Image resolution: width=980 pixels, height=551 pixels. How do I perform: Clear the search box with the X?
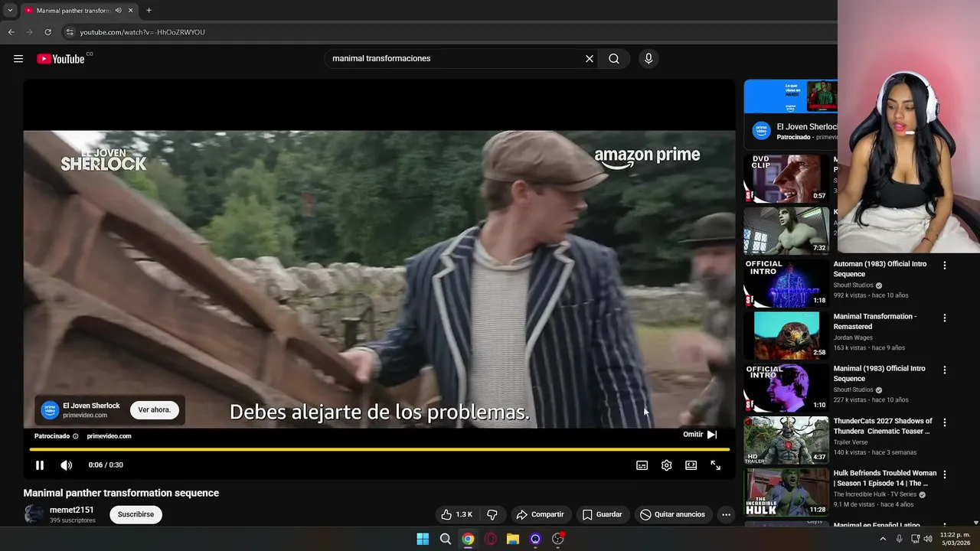[x=590, y=59]
